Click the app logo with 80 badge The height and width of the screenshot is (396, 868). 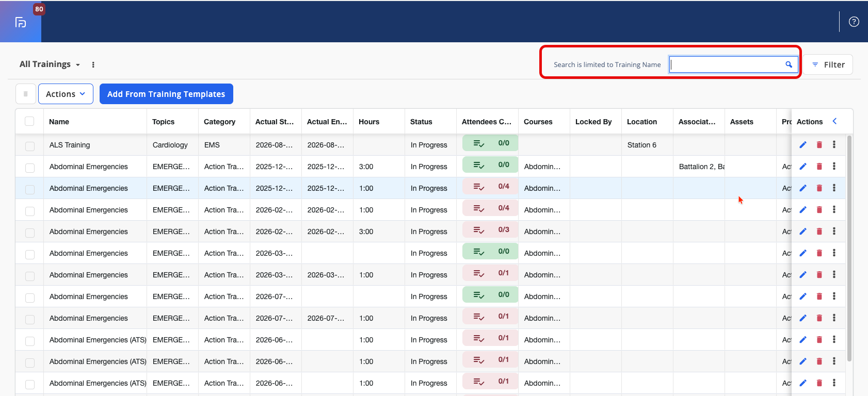[21, 22]
